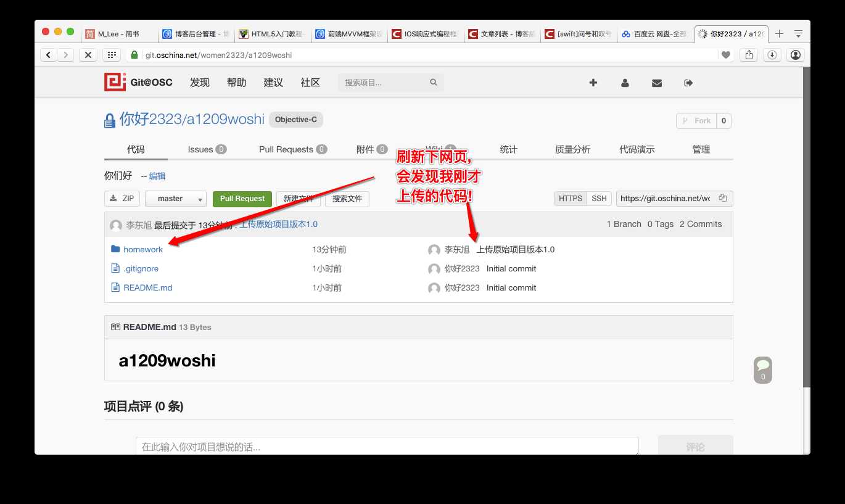Click the sign-out arrow icon in header
The image size is (845, 504).
[x=689, y=83]
